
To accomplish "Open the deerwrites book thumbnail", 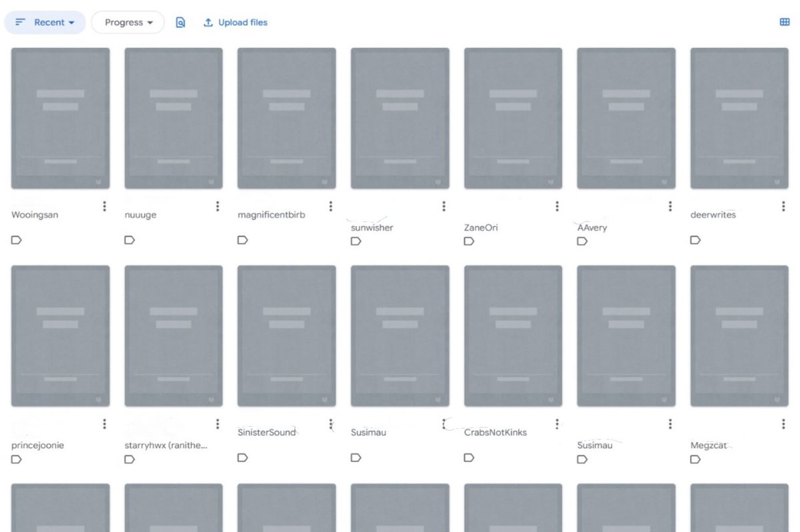I will 739,119.
